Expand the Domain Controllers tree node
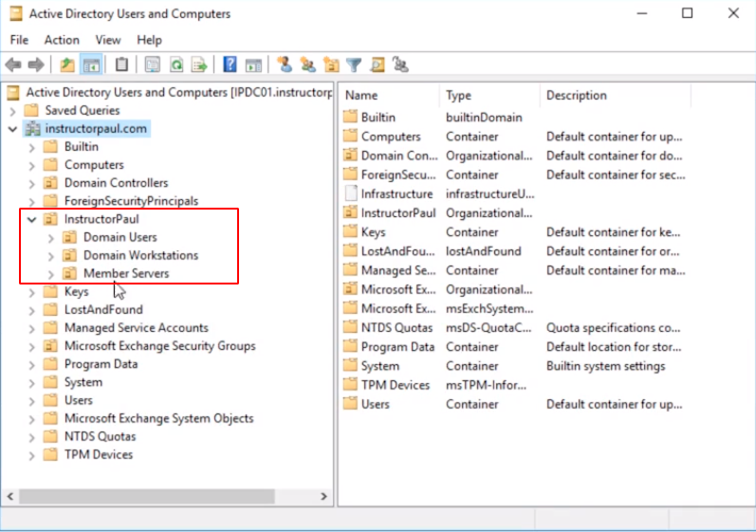 click(x=32, y=183)
